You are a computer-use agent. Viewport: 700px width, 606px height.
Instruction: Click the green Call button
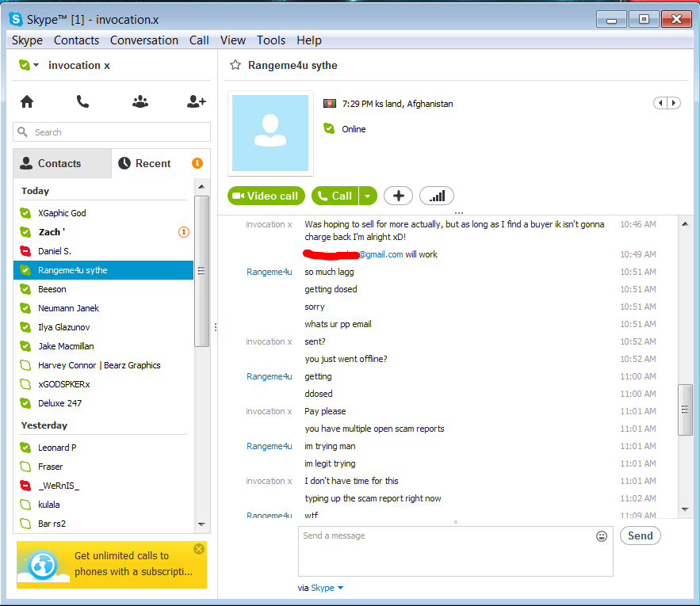(335, 196)
